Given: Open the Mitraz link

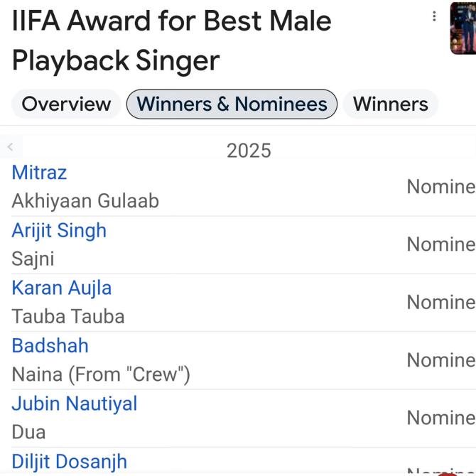Looking at the screenshot, I should (39, 172).
